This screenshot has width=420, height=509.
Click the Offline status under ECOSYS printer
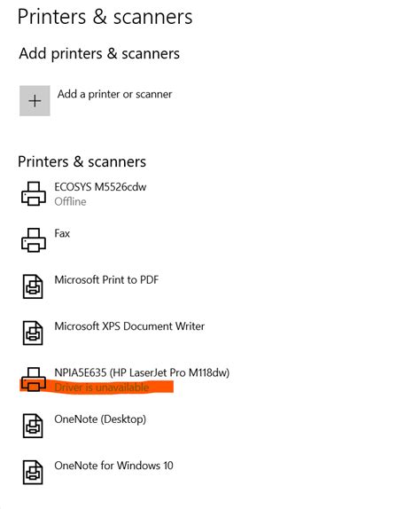[70, 201]
